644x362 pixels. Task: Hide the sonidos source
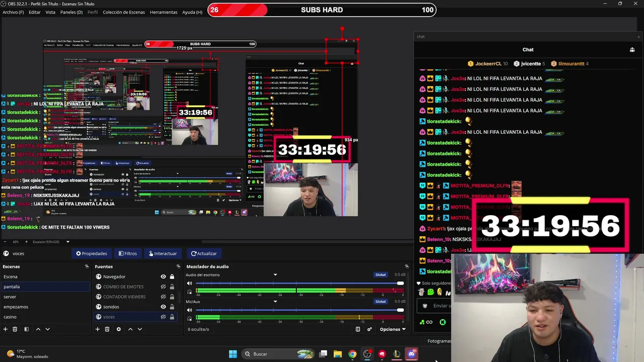[163, 307]
